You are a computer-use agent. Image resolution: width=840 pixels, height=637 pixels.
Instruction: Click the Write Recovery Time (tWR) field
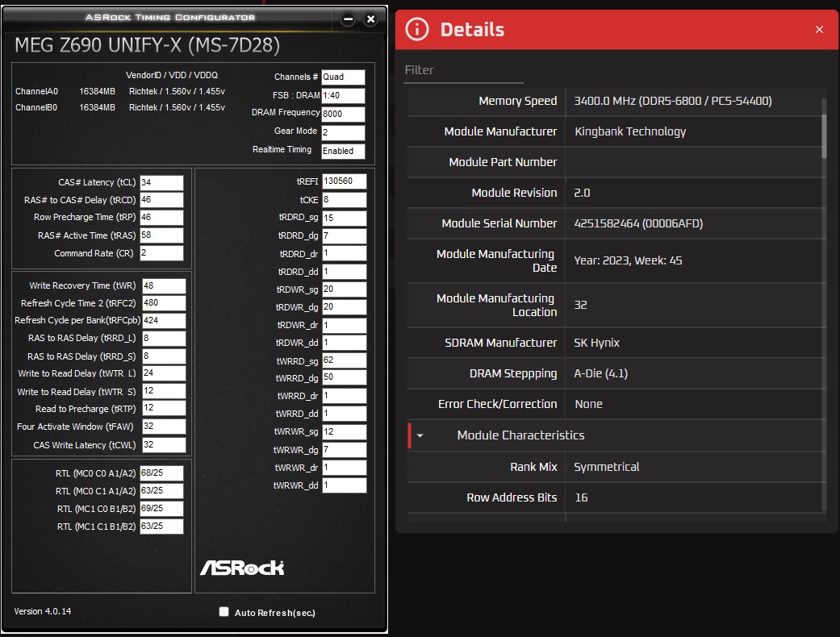tap(164, 286)
